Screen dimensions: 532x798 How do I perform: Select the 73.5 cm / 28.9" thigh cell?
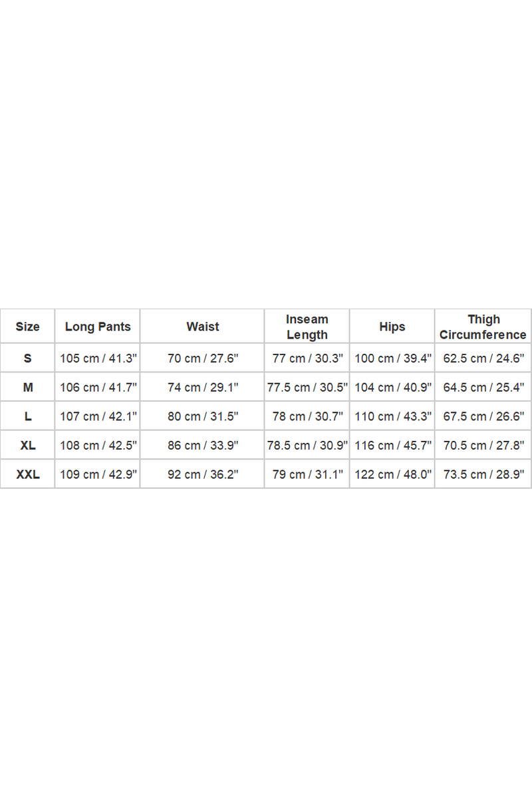[483, 474]
